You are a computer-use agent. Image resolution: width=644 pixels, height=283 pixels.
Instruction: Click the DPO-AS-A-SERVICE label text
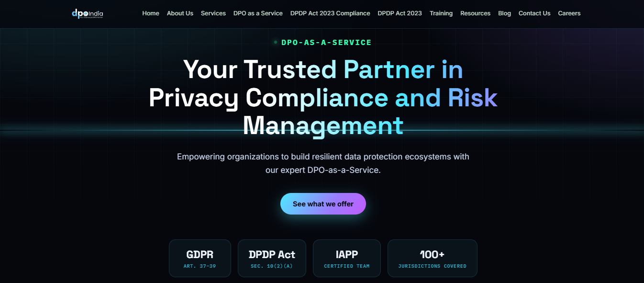tap(326, 43)
